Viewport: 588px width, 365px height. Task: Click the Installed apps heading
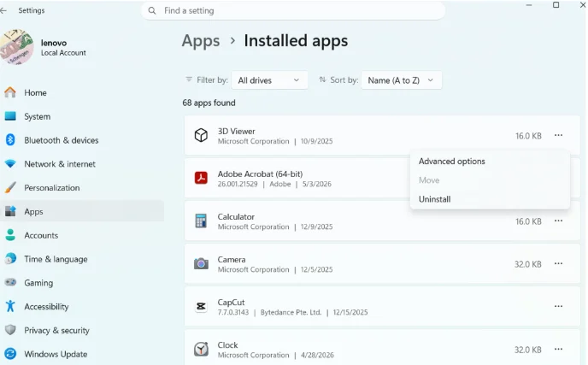[296, 41]
